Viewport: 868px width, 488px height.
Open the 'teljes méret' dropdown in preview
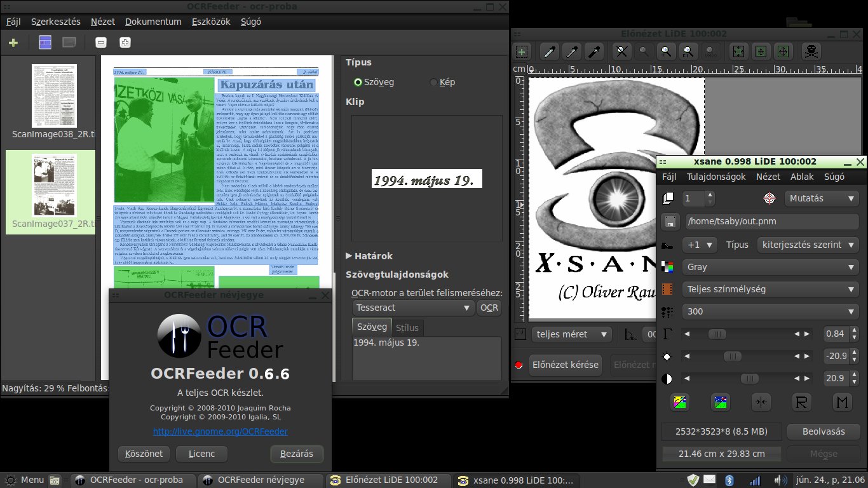[x=571, y=334]
